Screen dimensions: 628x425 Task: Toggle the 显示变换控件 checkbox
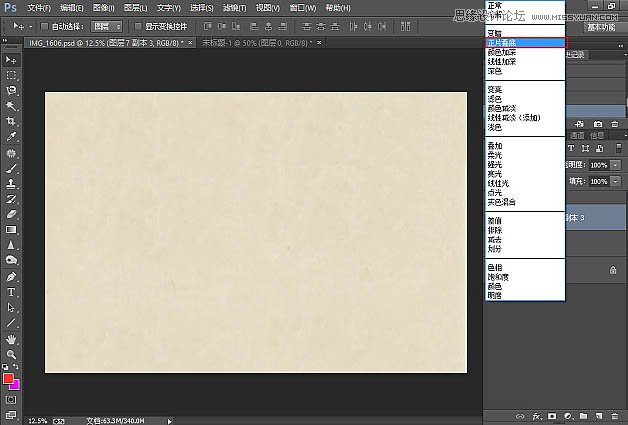pyautogui.click(x=138, y=26)
